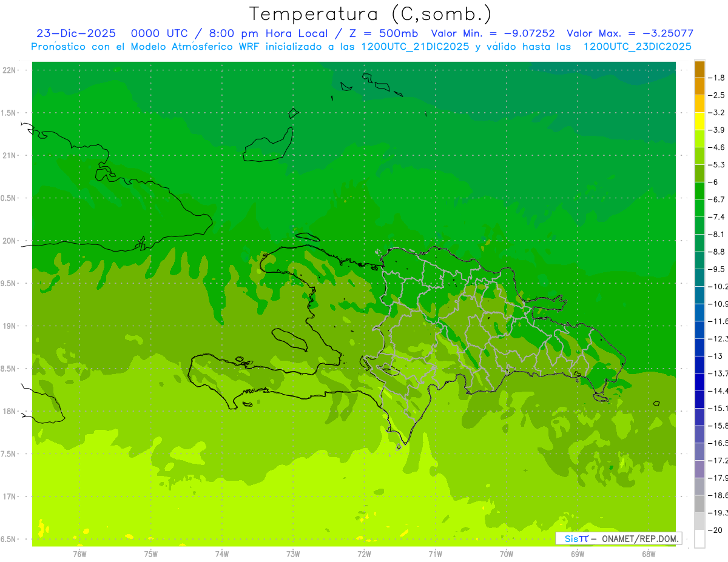Click the "-2.5" colorbar value
Screen dimensions: 728x562
point(717,95)
